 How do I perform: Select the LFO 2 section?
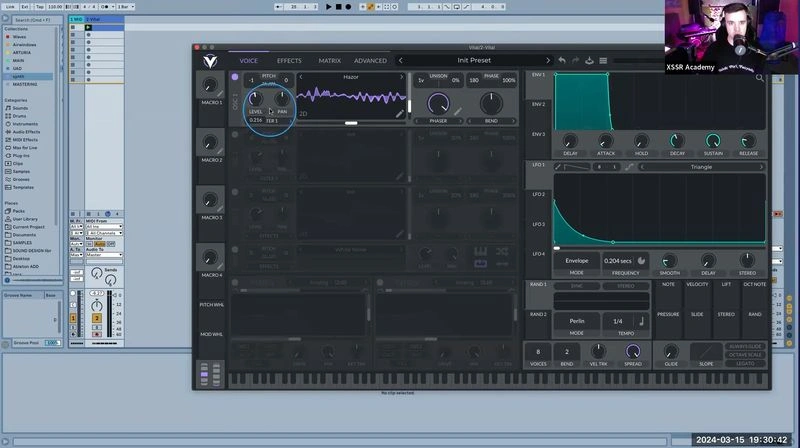[538, 194]
